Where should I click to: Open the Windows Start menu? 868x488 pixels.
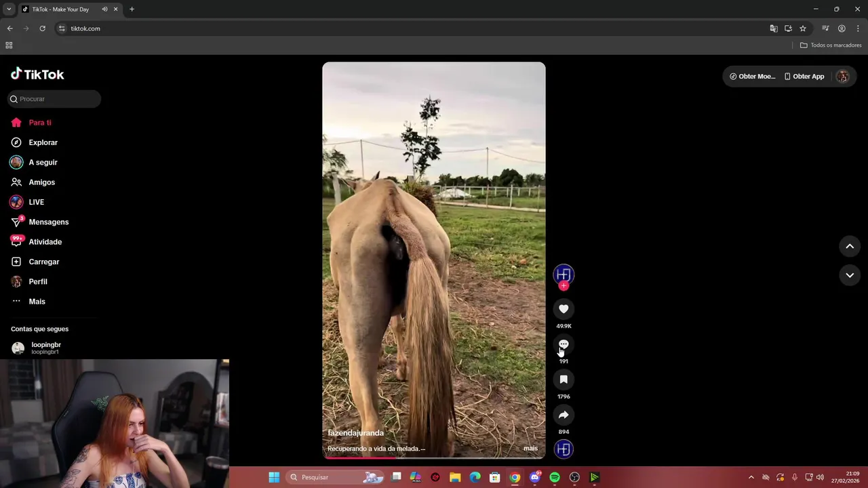tap(274, 477)
